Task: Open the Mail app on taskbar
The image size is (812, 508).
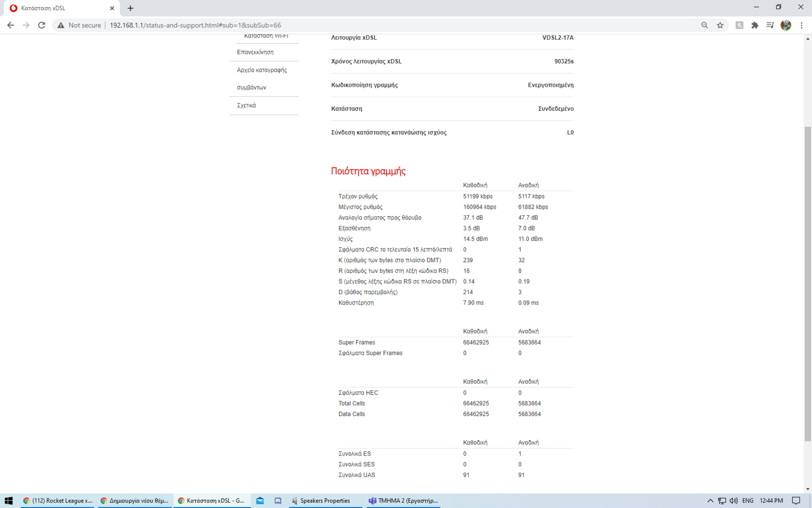Action: coord(260,500)
